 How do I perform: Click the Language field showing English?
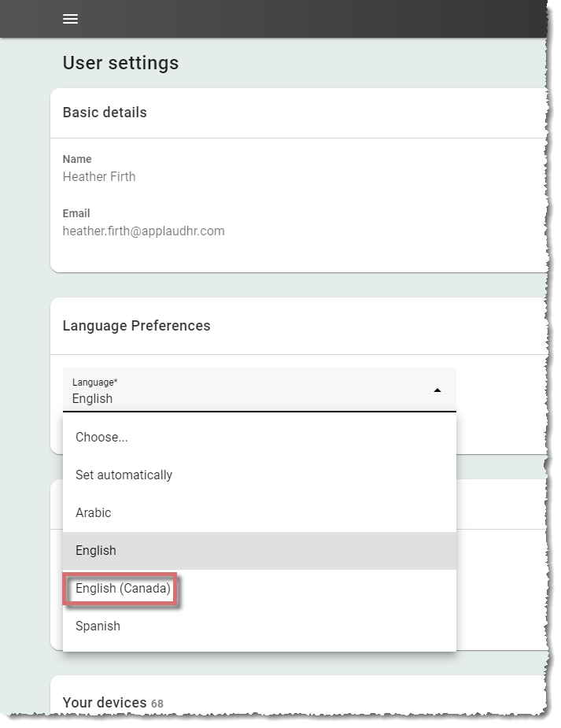[x=260, y=390]
